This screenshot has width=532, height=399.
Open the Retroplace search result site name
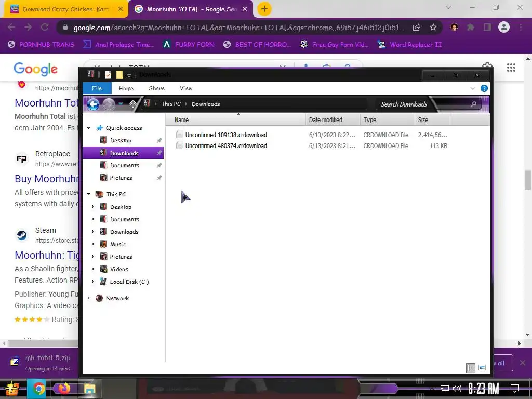point(52,154)
